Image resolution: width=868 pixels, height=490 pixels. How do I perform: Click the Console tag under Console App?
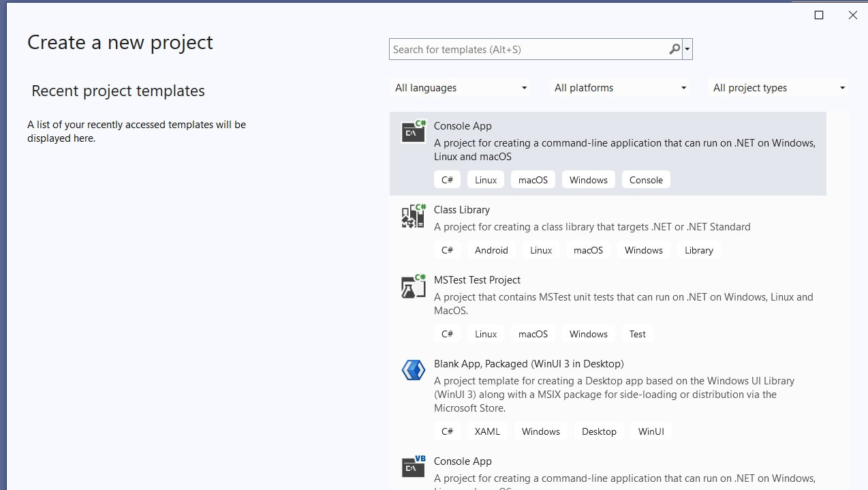tap(646, 180)
